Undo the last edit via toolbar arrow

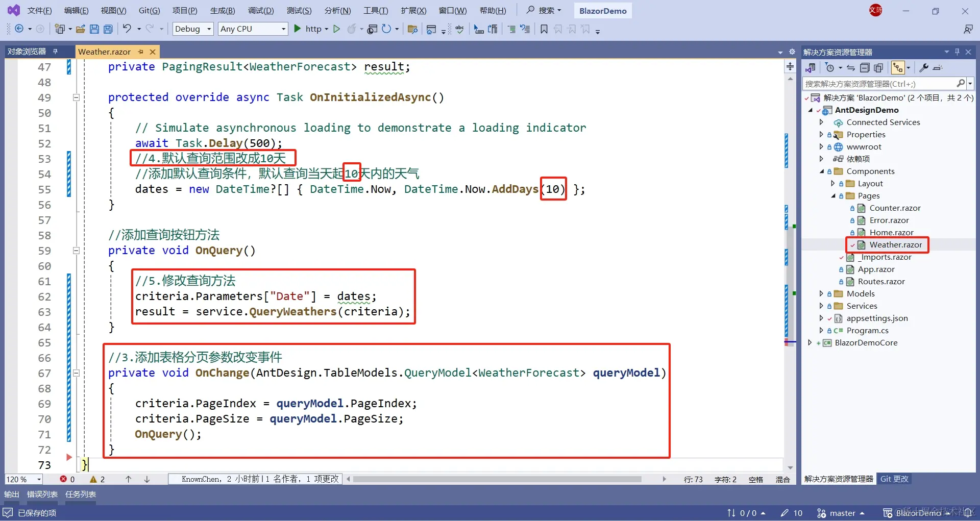[127, 29]
